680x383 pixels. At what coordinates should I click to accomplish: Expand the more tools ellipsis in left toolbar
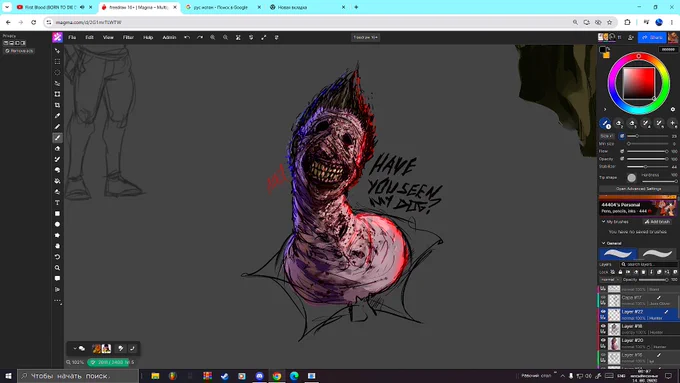pos(57,301)
